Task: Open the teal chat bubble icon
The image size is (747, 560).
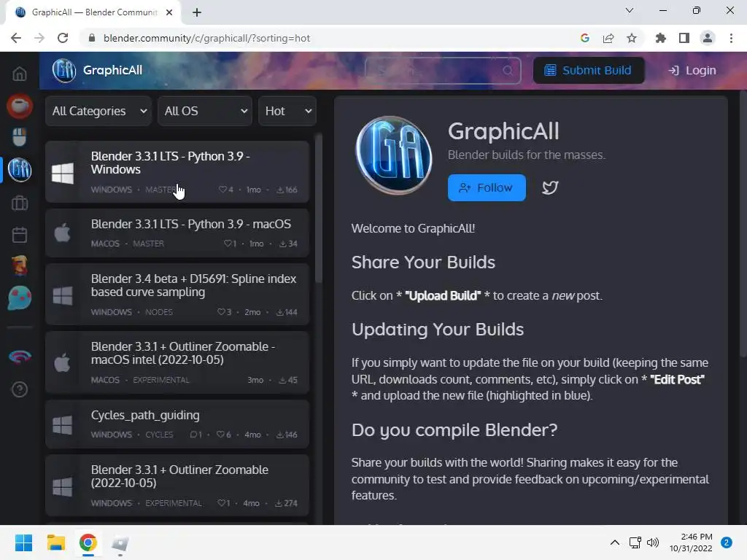Action: coord(20,298)
